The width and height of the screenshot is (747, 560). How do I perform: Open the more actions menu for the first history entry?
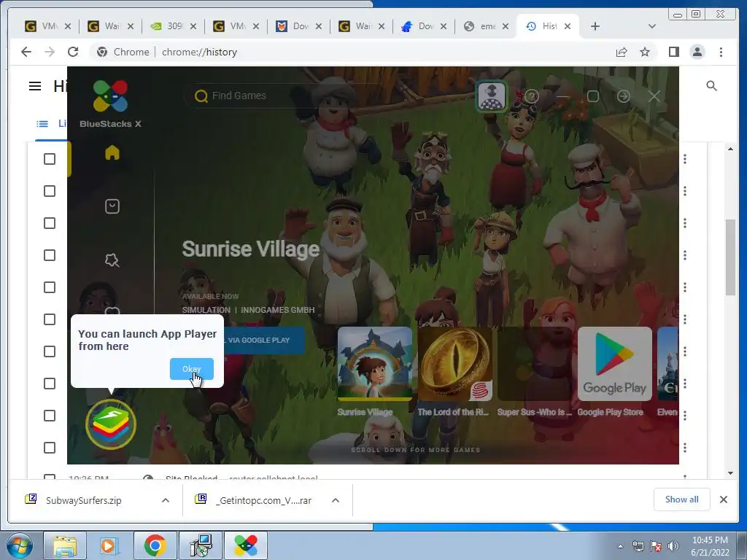684,159
